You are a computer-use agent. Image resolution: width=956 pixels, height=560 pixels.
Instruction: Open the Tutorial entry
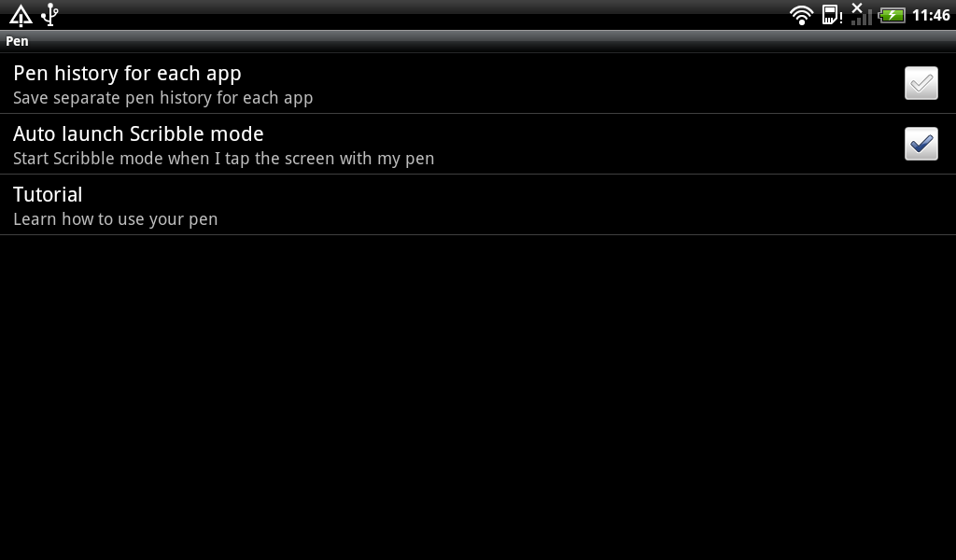[x=478, y=204]
